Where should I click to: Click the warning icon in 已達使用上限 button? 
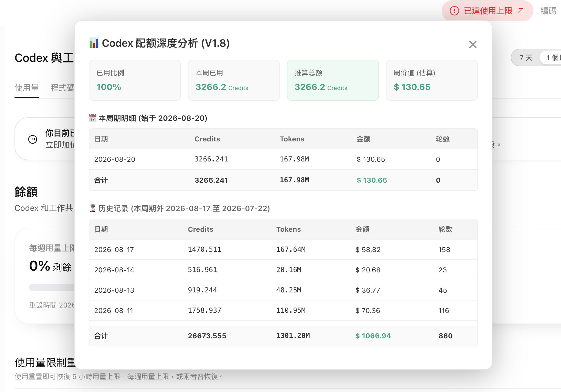tap(454, 11)
